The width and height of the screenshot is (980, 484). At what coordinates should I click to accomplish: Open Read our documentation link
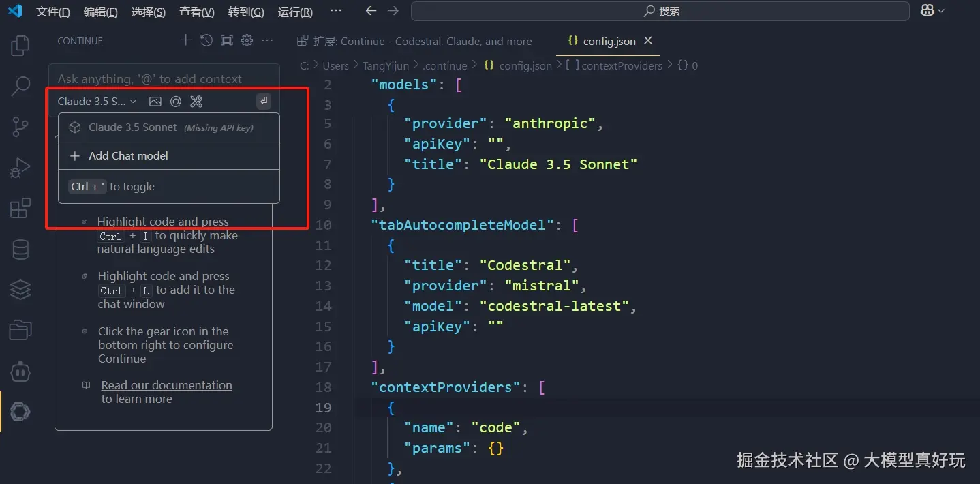pos(166,385)
